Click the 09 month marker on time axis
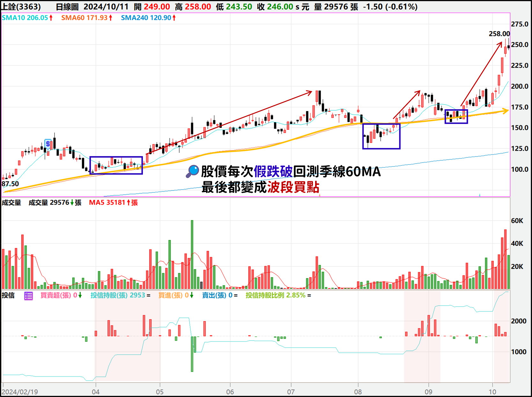 [428, 392]
